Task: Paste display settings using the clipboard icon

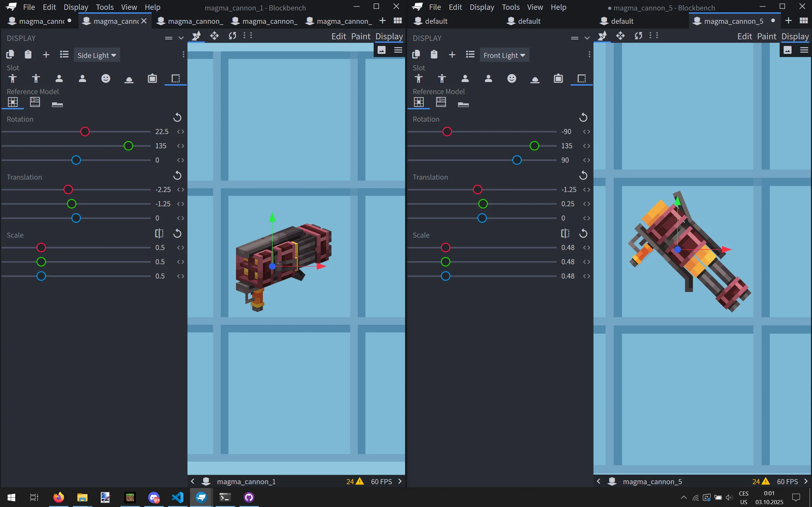Action: pyautogui.click(x=28, y=54)
